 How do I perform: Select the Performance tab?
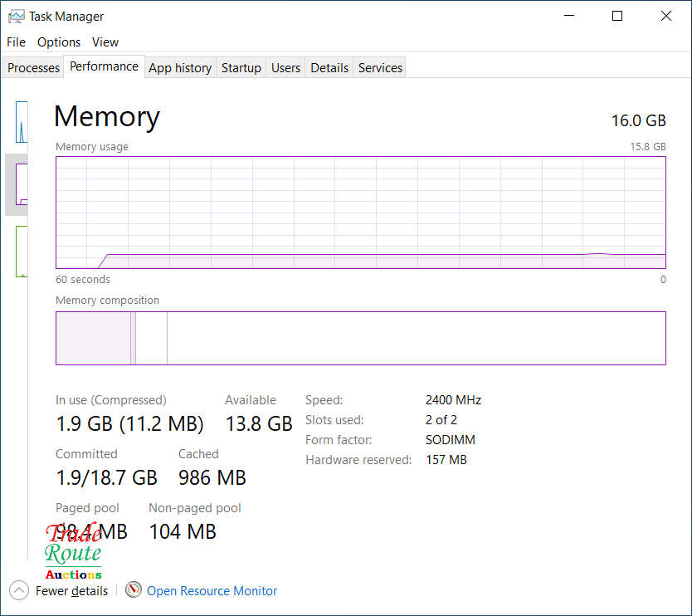104,66
